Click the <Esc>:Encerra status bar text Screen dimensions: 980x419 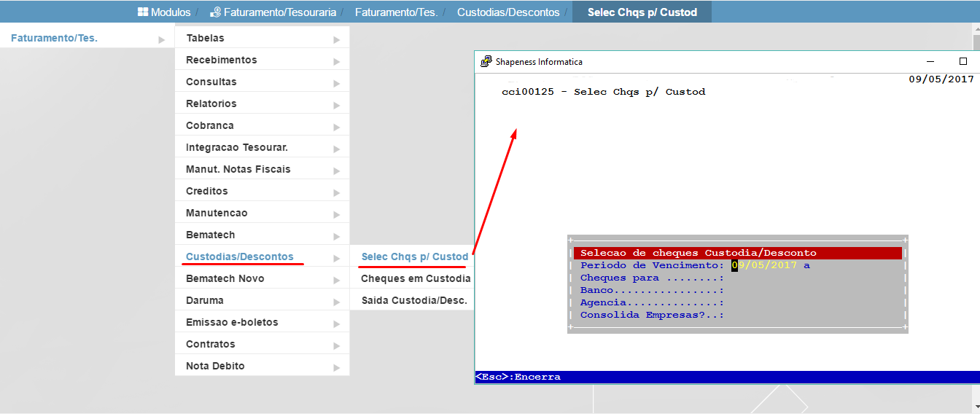click(518, 377)
